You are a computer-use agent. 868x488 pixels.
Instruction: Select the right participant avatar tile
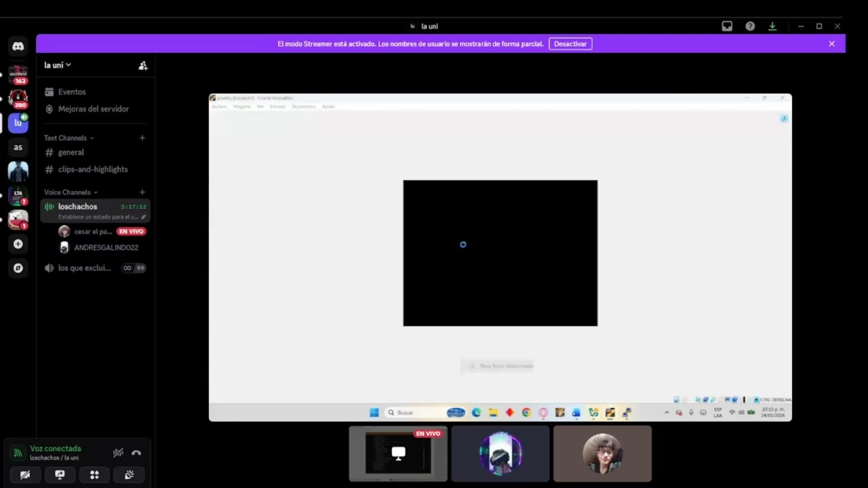[602, 453]
